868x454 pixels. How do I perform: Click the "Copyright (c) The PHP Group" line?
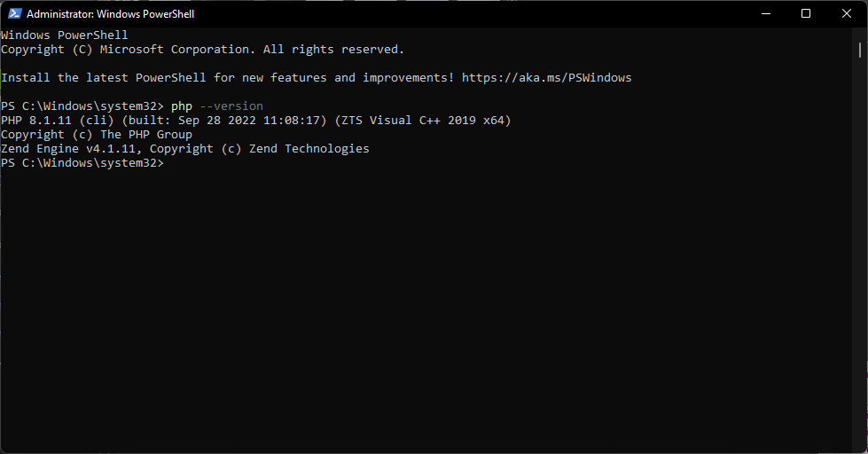click(97, 135)
